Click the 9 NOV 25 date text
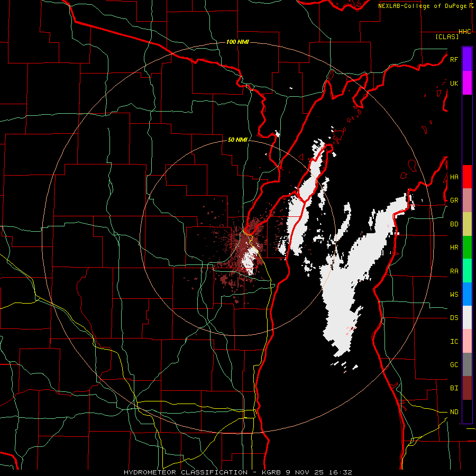The height and width of the screenshot is (476, 476). click(x=305, y=472)
